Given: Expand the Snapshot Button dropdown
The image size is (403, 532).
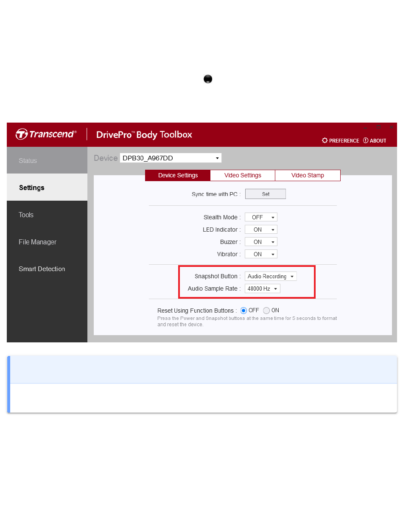Looking at the screenshot, I should click(x=271, y=276).
